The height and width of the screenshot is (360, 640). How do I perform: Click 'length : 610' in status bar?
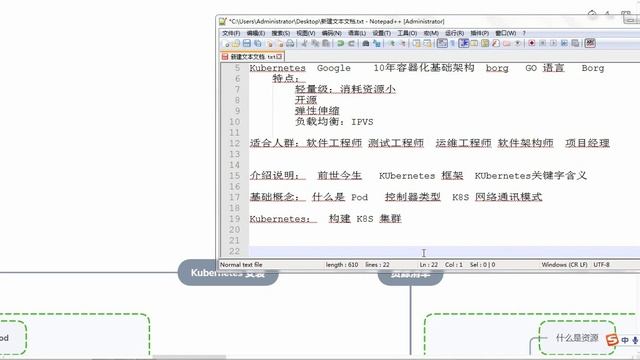coord(342,264)
